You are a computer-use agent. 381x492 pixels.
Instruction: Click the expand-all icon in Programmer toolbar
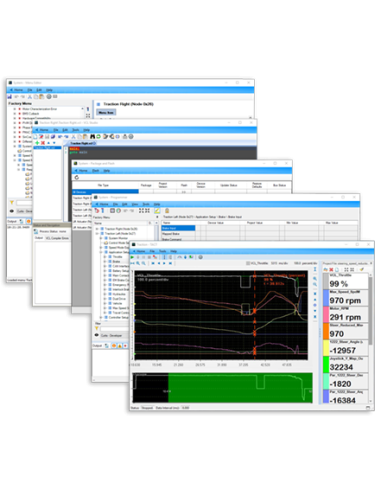click(141, 211)
